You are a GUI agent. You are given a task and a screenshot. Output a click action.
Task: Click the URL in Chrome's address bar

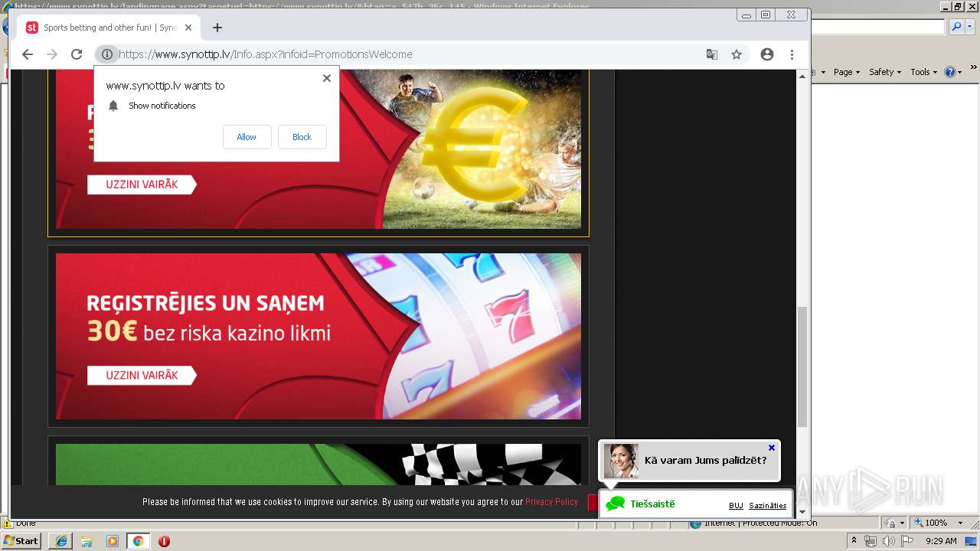coord(266,54)
